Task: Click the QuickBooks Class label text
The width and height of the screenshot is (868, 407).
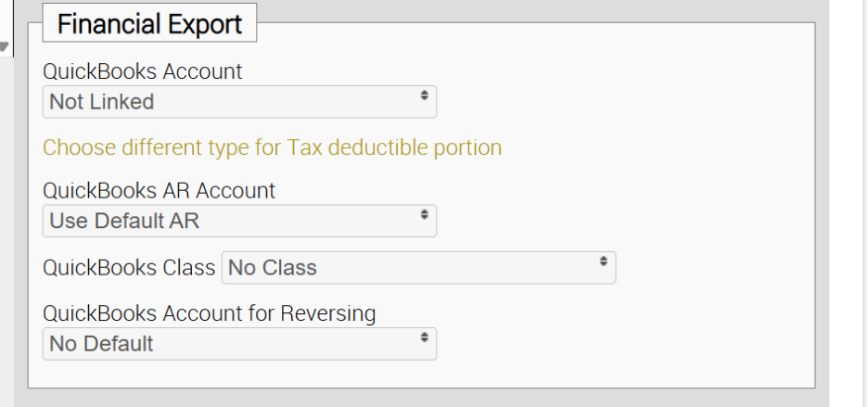Action: [x=128, y=268]
